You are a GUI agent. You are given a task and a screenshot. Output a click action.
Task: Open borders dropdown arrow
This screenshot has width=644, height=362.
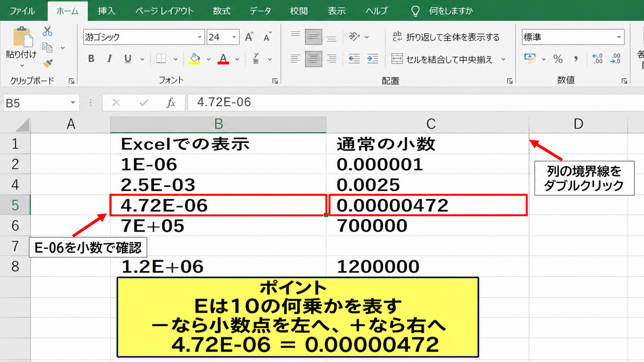176,59
